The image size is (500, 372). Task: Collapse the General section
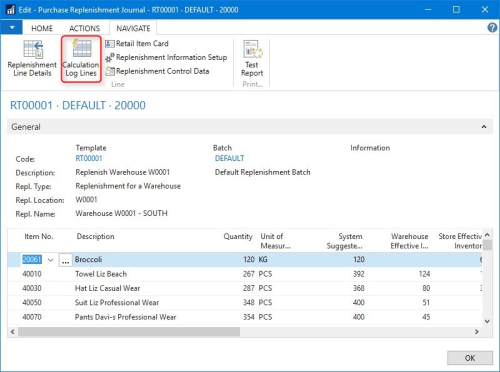click(484, 127)
